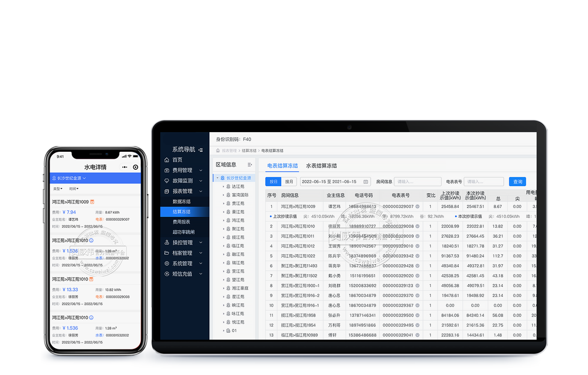The width and height of the screenshot is (588, 375).
Task: Open the 长沙世纪金源 dropdown on the phone
Action: click(69, 178)
